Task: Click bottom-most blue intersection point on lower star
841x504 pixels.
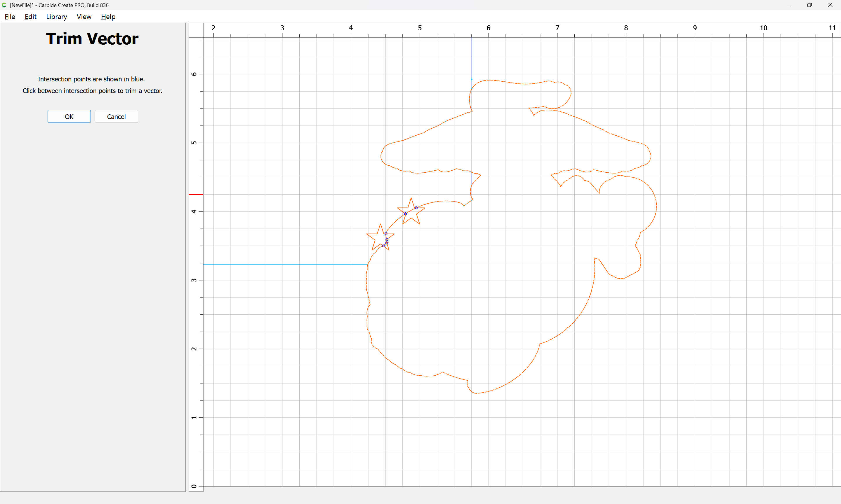Action: click(x=383, y=246)
